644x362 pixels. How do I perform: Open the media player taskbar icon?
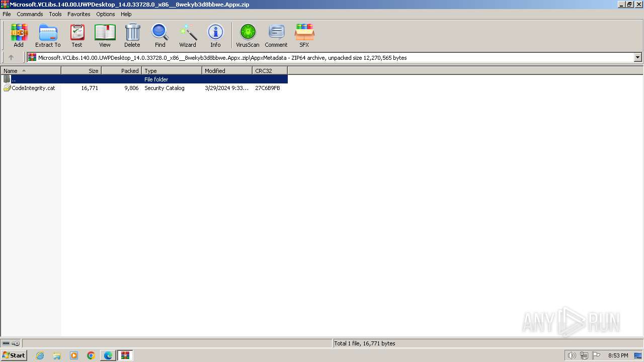(x=74, y=355)
